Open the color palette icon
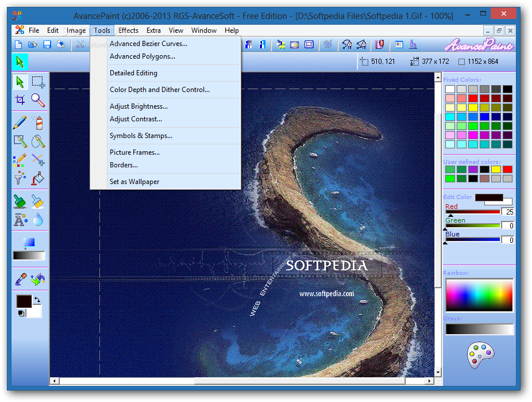This screenshot has width=532, height=402. click(x=480, y=355)
